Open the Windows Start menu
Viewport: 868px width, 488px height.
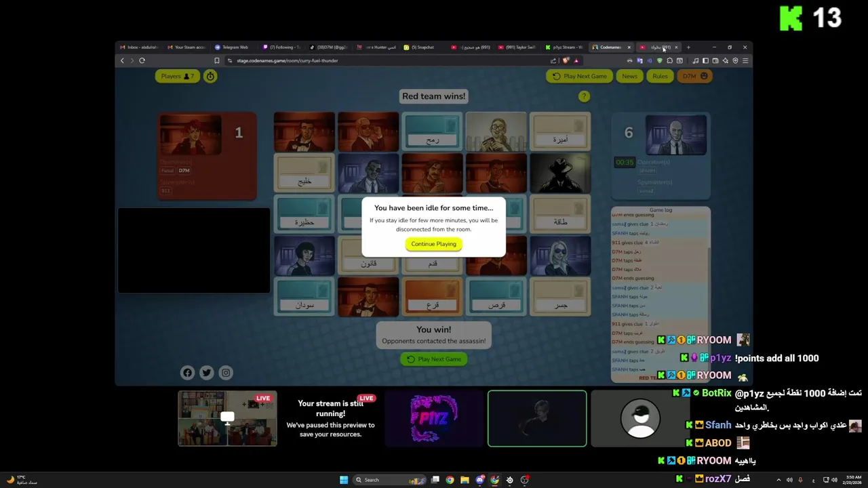pyautogui.click(x=344, y=480)
